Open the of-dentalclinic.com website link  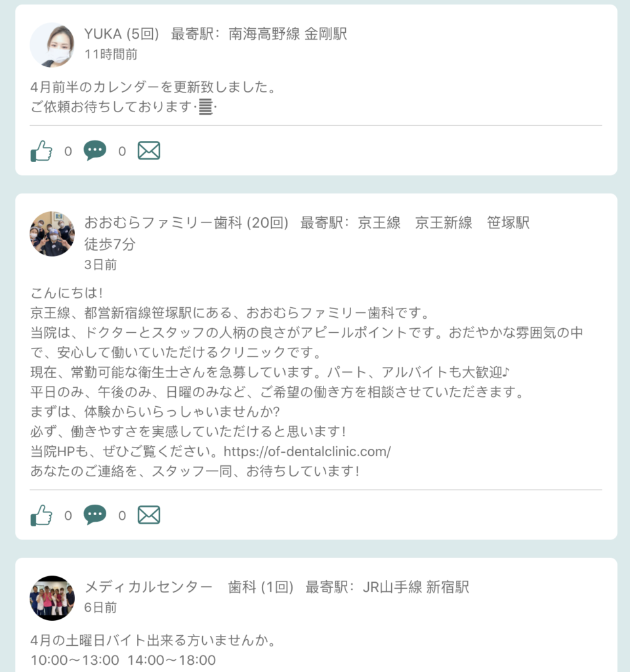(x=307, y=451)
